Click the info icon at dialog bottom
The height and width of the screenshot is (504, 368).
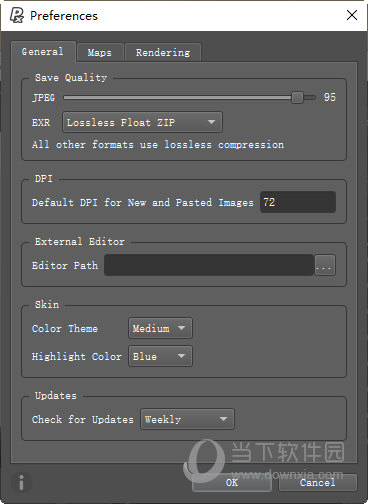click(x=21, y=482)
